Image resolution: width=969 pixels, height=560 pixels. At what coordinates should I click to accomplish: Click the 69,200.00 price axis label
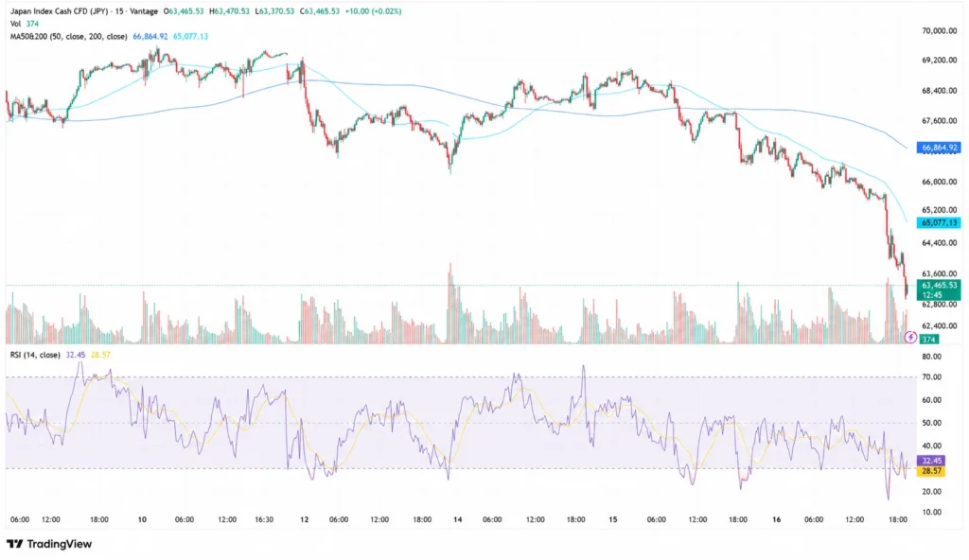point(939,60)
